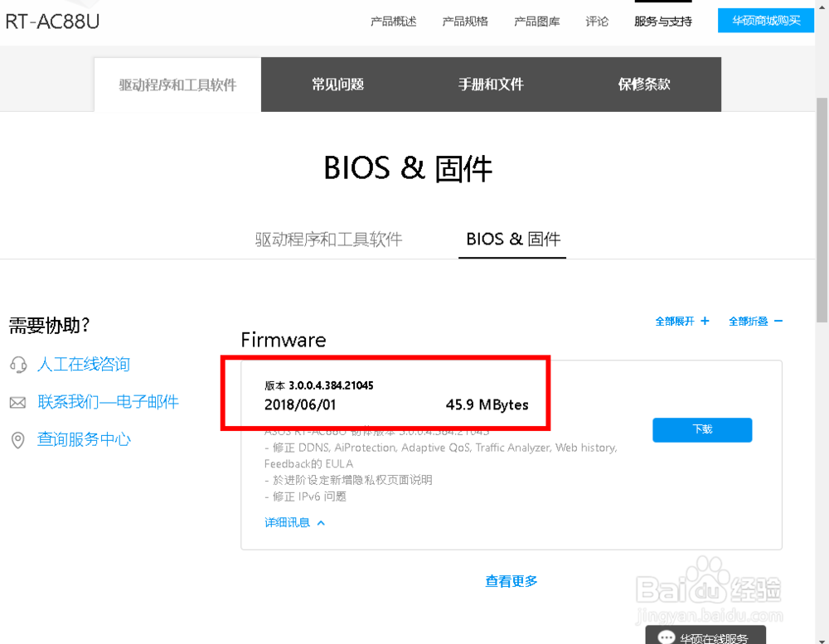Collapse all with 全部折叠

coord(748,322)
